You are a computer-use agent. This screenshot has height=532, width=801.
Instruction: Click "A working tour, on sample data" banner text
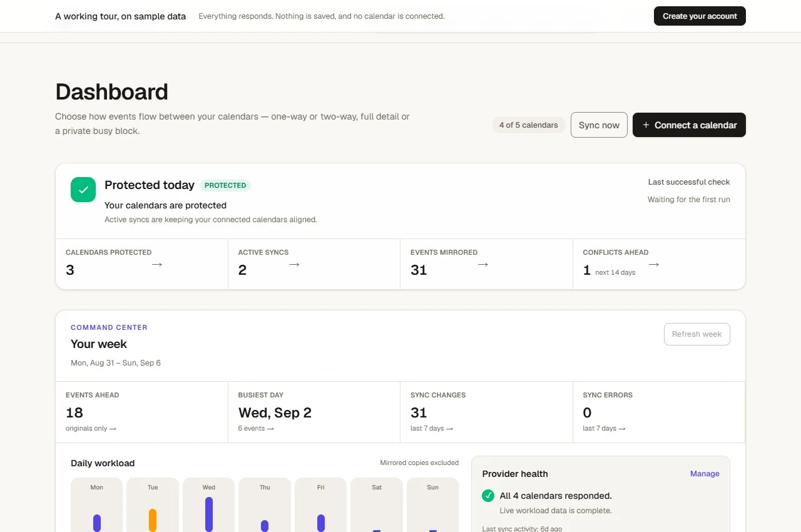point(121,16)
